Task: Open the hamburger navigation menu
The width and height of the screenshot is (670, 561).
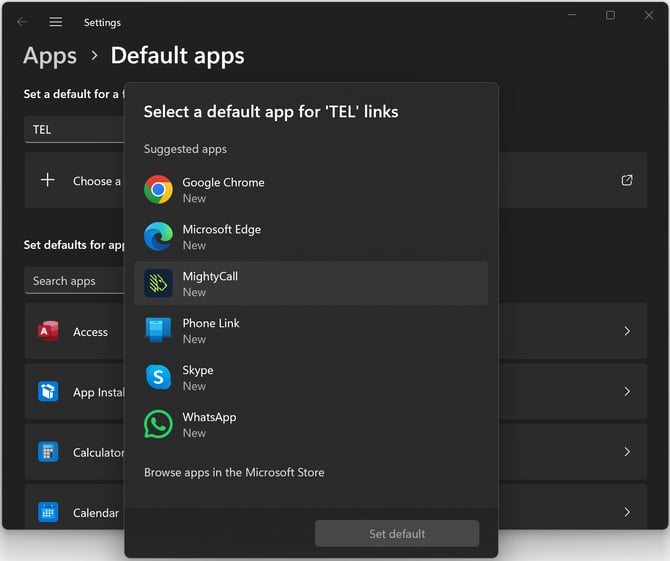Action: [x=56, y=22]
